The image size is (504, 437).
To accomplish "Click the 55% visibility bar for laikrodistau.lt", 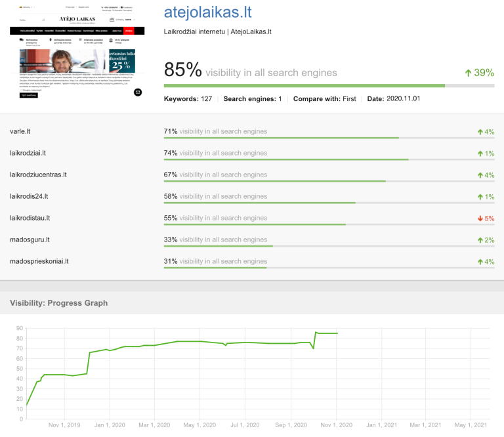I will coord(329,224).
